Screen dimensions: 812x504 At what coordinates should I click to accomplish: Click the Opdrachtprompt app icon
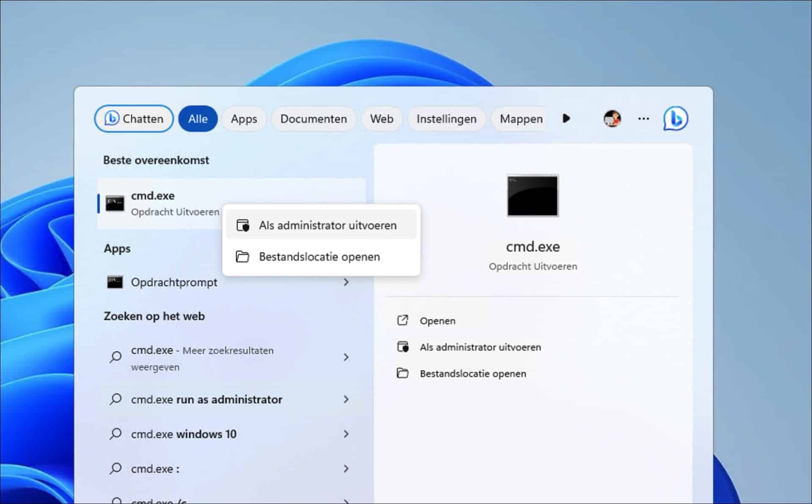[114, 282]
